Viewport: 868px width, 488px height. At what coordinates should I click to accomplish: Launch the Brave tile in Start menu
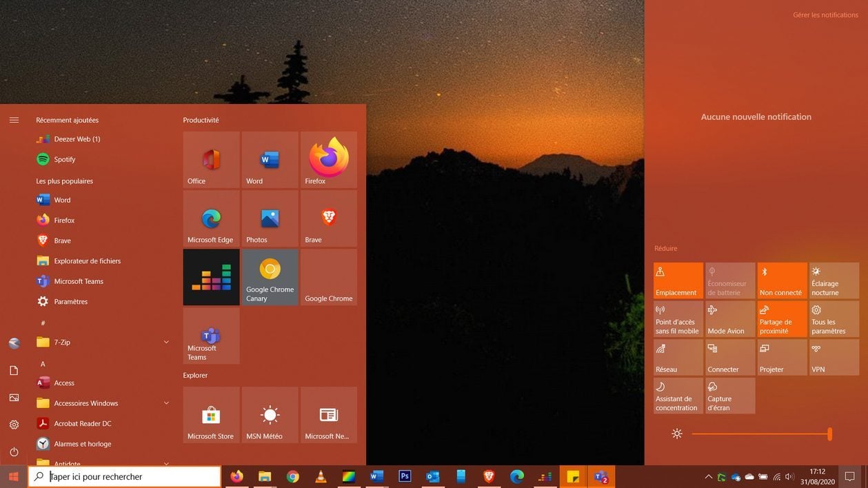(329, 218)
